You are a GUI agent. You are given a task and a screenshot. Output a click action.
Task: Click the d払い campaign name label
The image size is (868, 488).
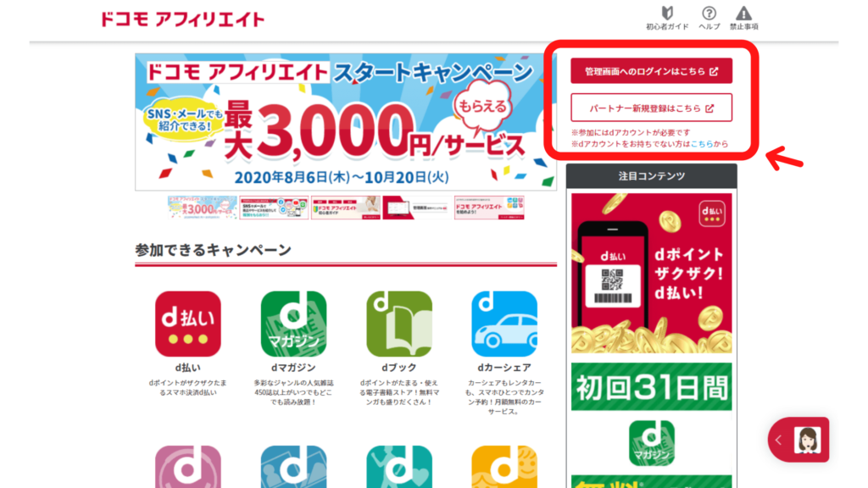click(188, 368)
